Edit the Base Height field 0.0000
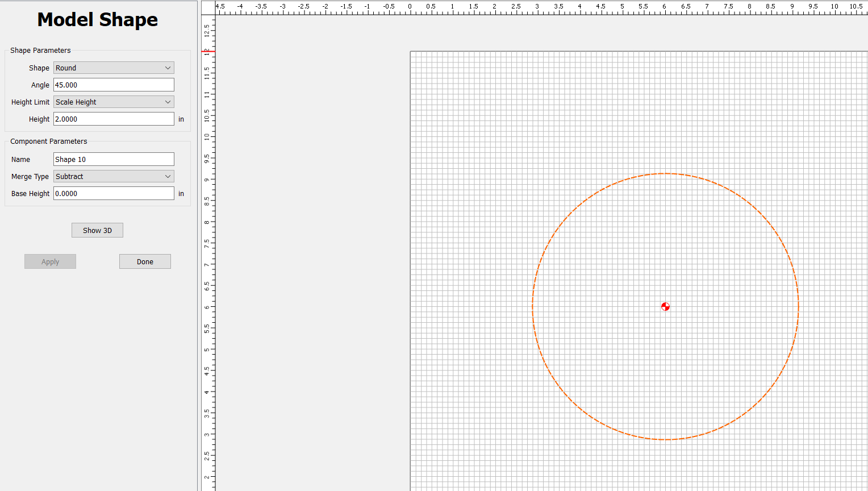Viewport: 868px width, 491px height. (114, 193)
